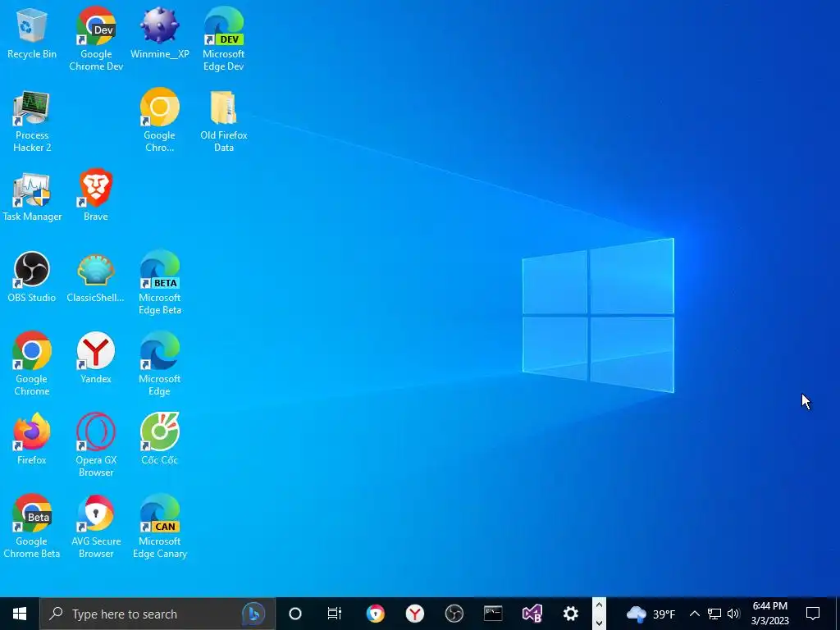840x630 pixels.
Task: Select AVG Secure Browser shortcut
Action: click(x=96, y=526)
